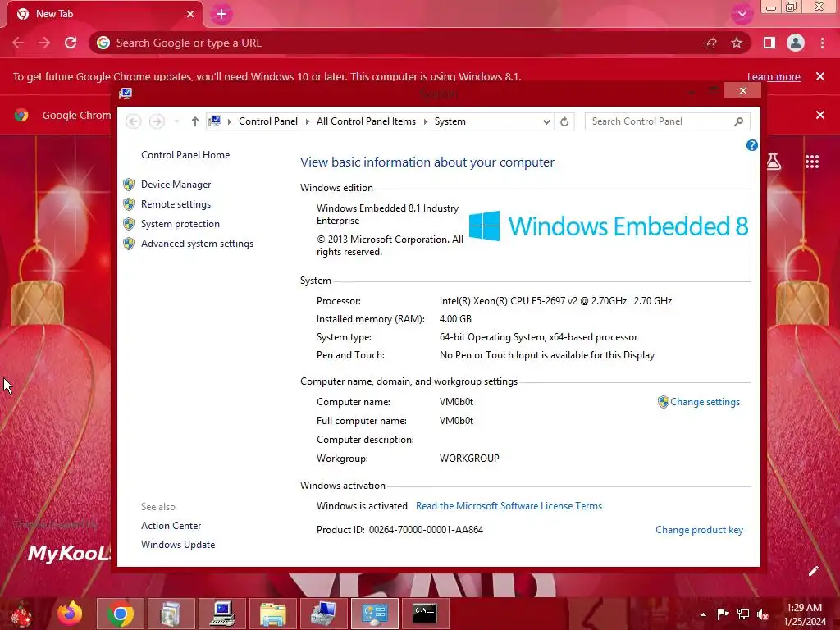Open Device Manager
The image size is (840, 630).
(176, 185)
